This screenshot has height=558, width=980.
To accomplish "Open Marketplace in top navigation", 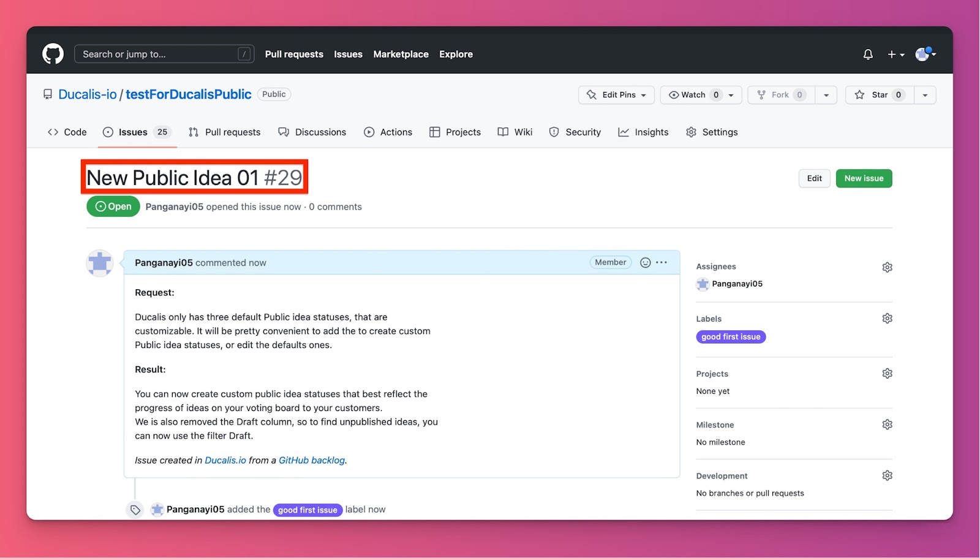I will [401, 54].
